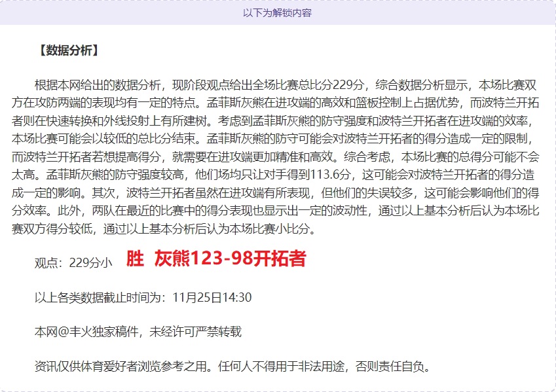Image resolution: width=556 pixels, height=392 pixels.
Task: Click the disclaimer line starting '资讯仅供体育爱好者'
Action: pos(232,366)
